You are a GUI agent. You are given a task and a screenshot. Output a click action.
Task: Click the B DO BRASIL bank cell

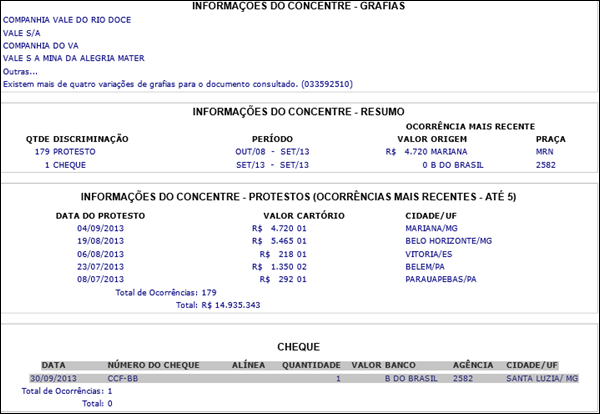411,379
